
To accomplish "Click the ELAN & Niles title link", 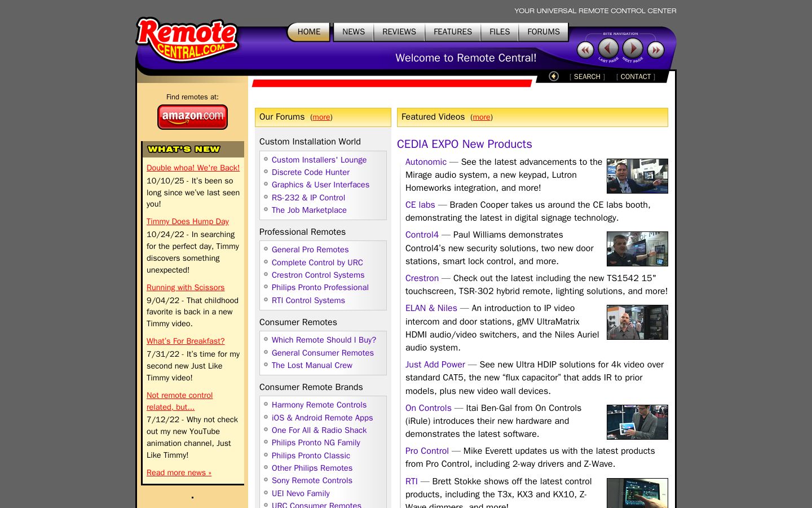I will tap(431, 308).
